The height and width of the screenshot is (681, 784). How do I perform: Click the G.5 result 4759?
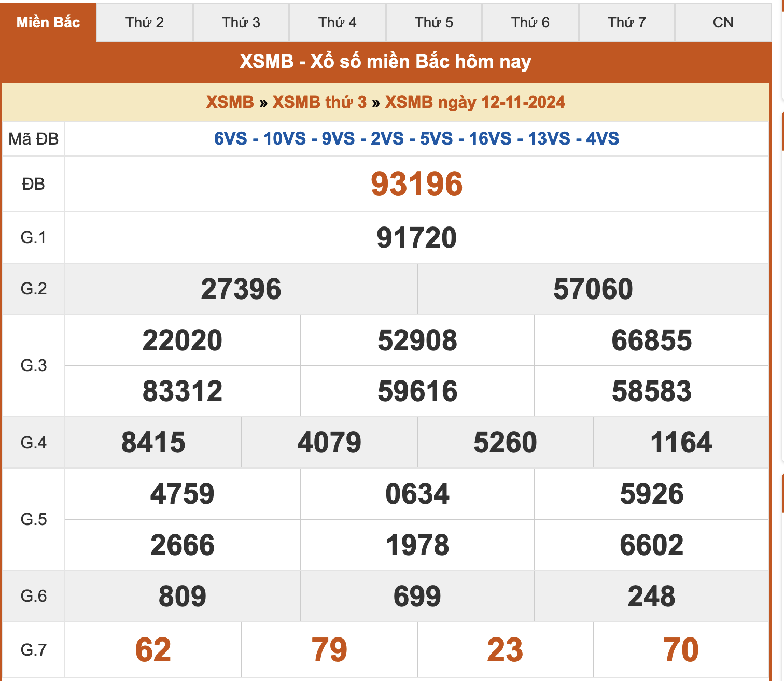pos(183,493)
